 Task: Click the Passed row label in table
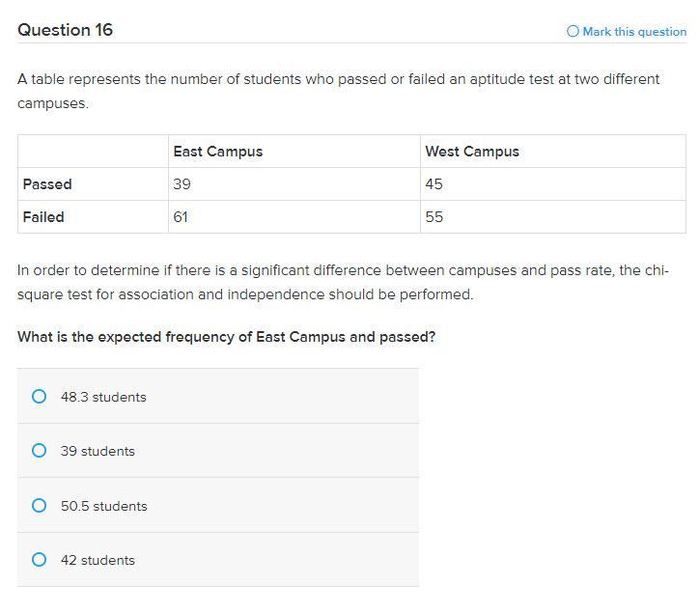(x=47, y=184)
